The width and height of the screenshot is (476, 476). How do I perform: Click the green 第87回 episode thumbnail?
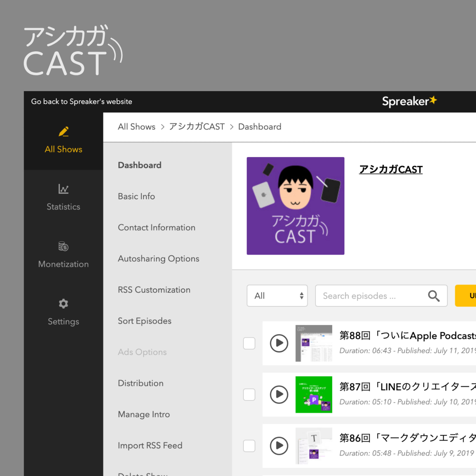314,394
